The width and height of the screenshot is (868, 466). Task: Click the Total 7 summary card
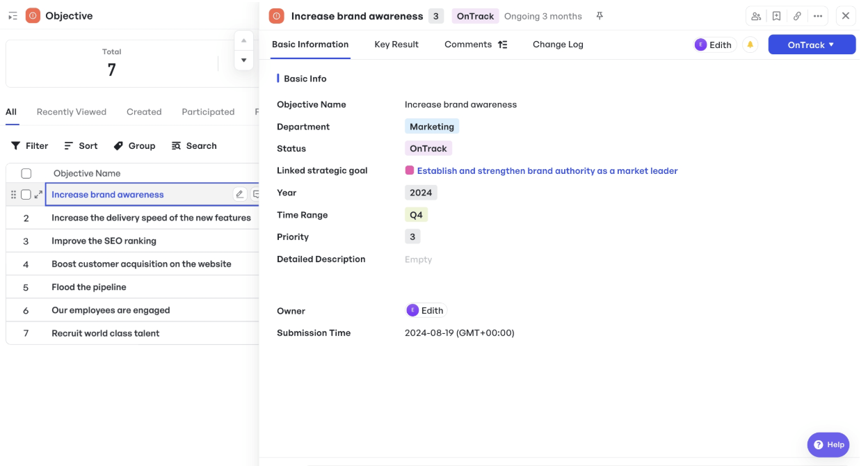(111, 63)
